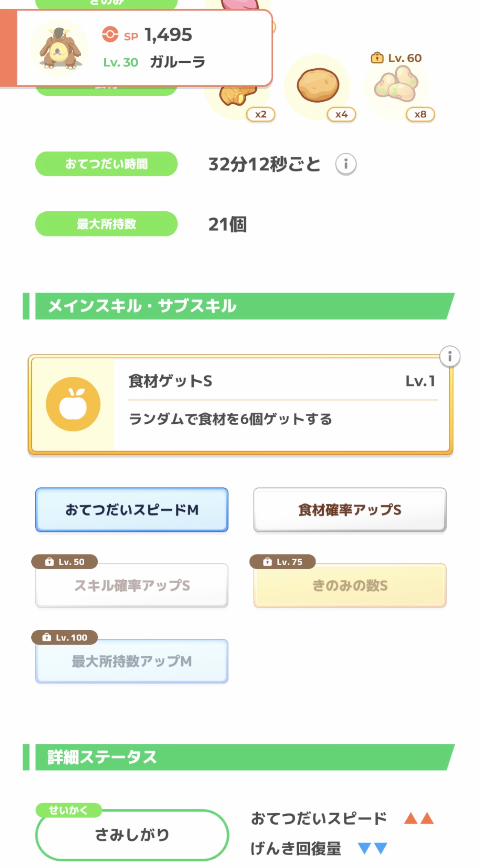Tap the おてつだい時間 green label
This screenshot has width=481, height=868.
(x=106, y=164)
